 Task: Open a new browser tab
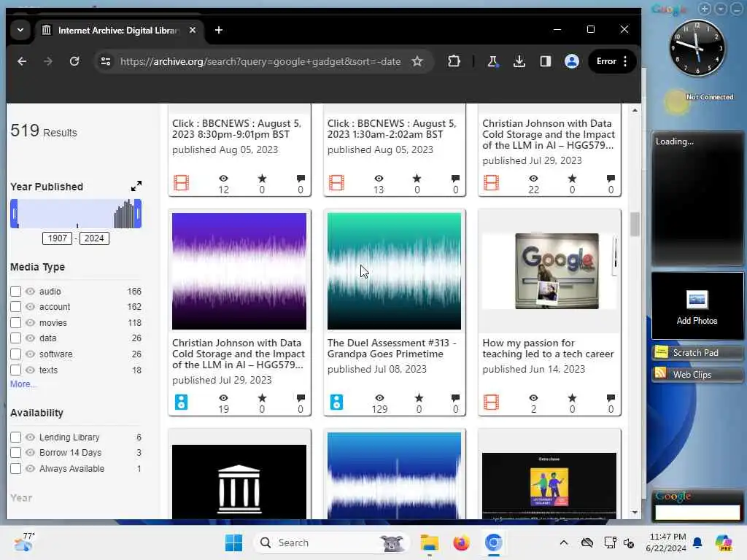(x=219, y=30)
